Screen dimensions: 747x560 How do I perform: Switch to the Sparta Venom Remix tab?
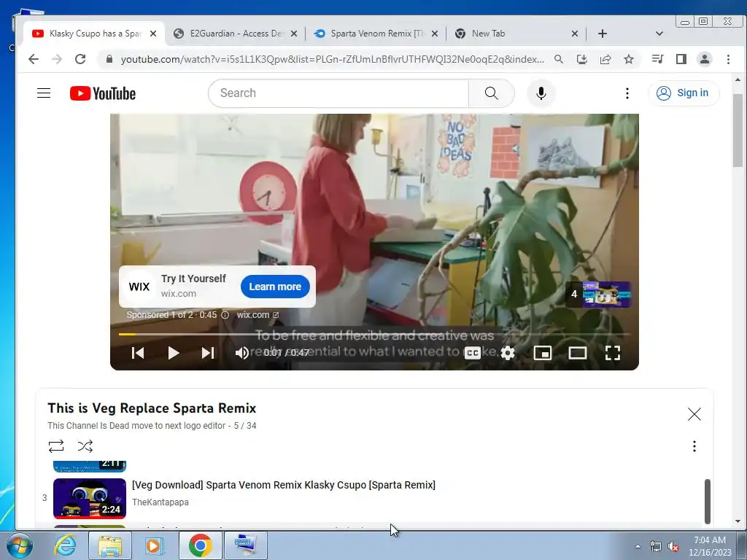(x=376, y=34)
